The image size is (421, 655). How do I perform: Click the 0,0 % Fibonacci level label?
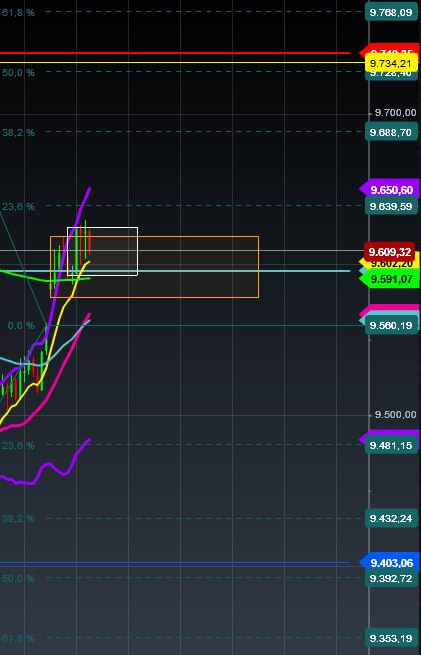point(21,325)
